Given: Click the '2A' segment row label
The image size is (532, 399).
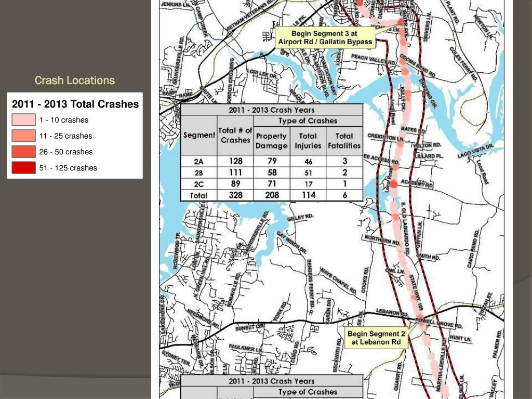Looking at the screenshot, I should pos(198,162).
